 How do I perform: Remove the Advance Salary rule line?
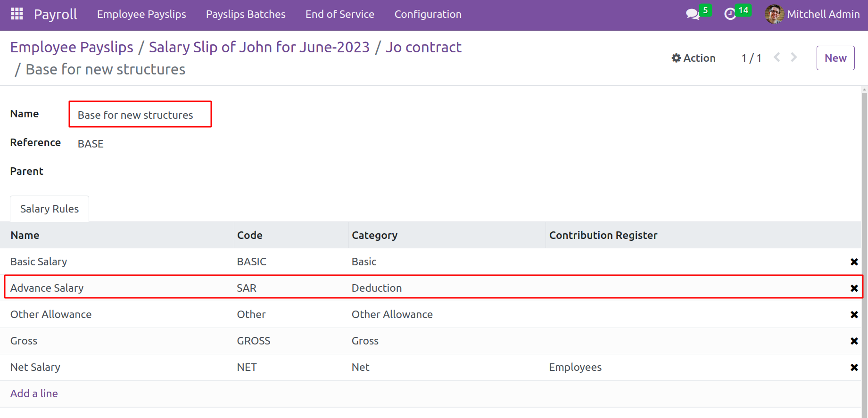(x=854, y=288)
